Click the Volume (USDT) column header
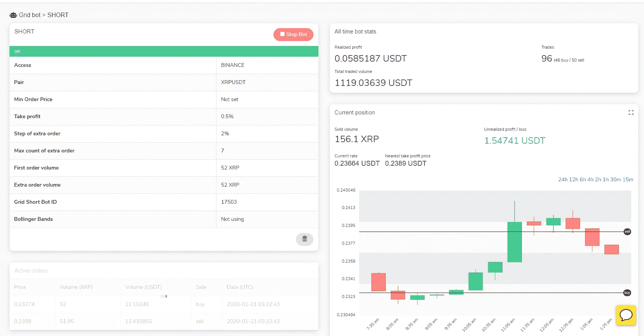The height and width of the screenshot is (336, 644). coord(143,287)
